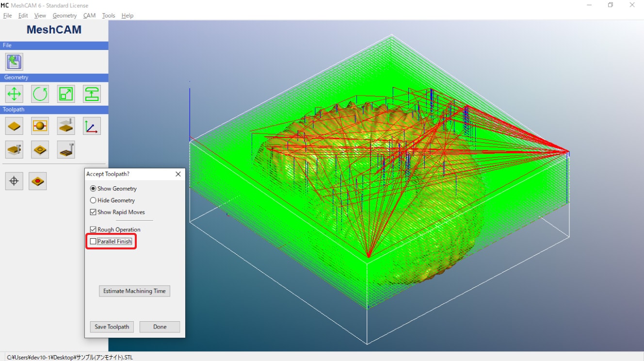Click the load file icon under File
Image resolution: width=644 pixels, height=361 pixels.
14,62
